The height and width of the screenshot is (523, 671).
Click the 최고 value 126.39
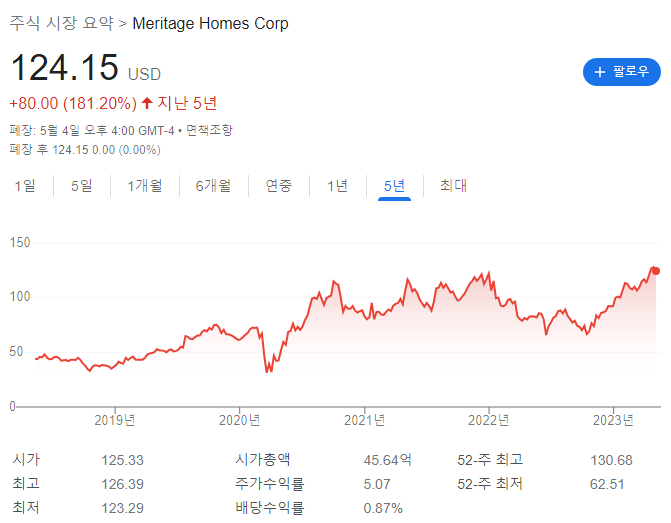(x=122, y=484)
